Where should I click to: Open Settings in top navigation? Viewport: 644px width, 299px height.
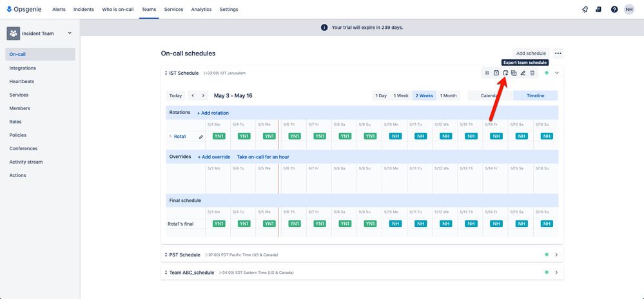point(229,10)
